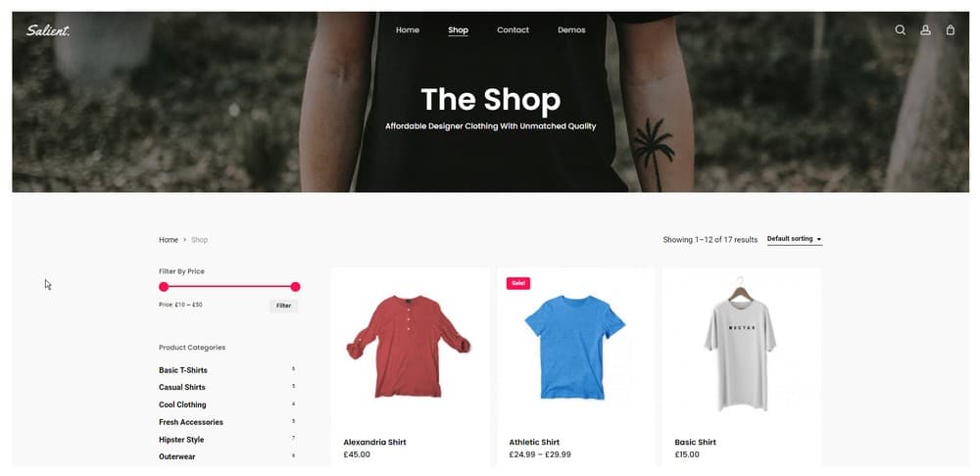Open the Basic T-Shirts category
980x476 pixels.
(x=183, y=370)
